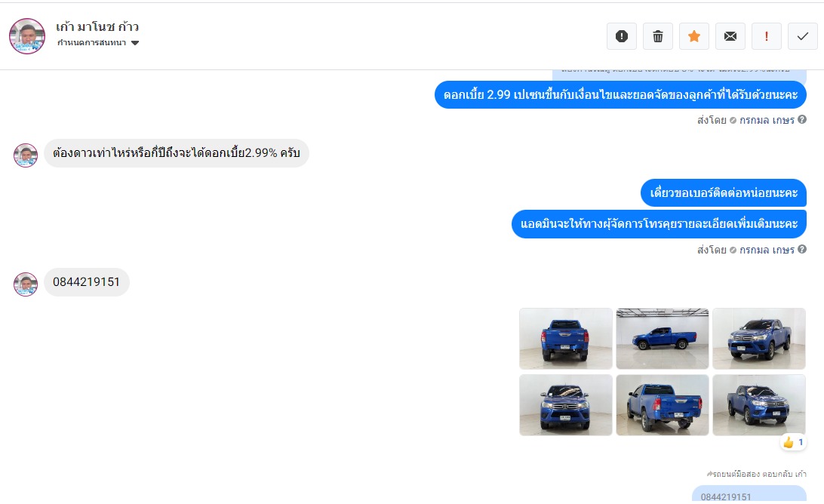Image resolution: width=824 pixels, height=504 pixels.
Task: Open กำหนดการสนทนา dropdown
Action: click(x=98, y=42)
